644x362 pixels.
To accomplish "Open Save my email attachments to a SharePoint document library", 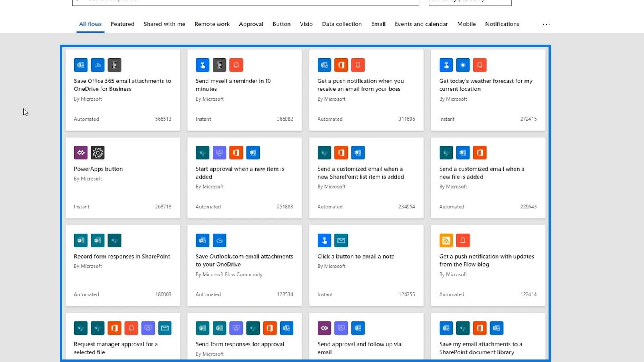I will pyautogui.click(x=488, y=336).
